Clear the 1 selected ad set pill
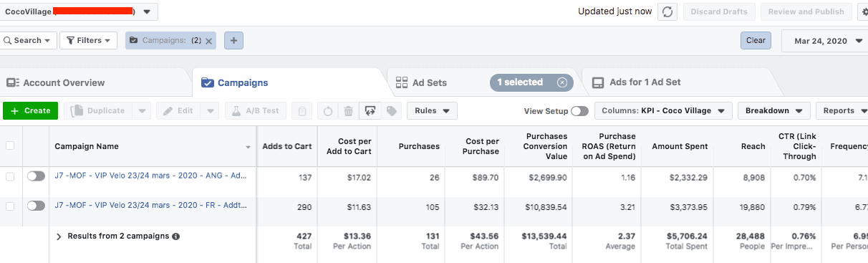Screen dimensions: 868x263 click(562, 82)
